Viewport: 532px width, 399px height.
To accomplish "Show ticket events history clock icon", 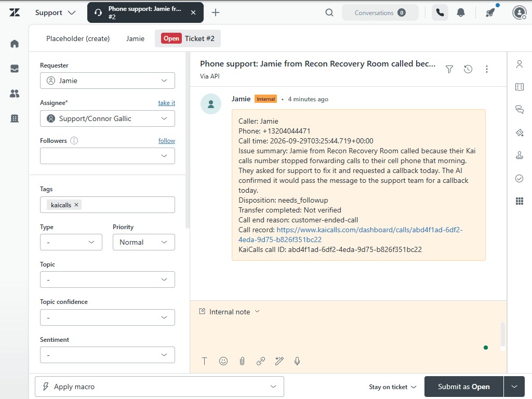I will click(468, 69).
